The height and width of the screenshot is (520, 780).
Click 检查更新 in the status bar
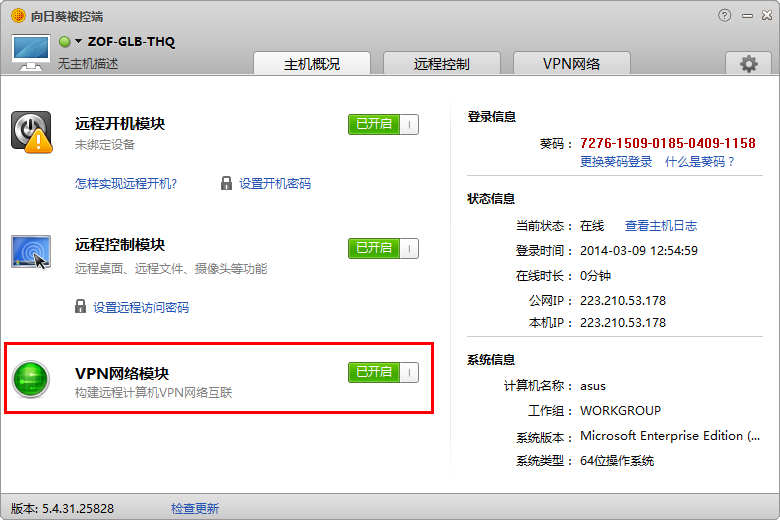tap(194, 508)
